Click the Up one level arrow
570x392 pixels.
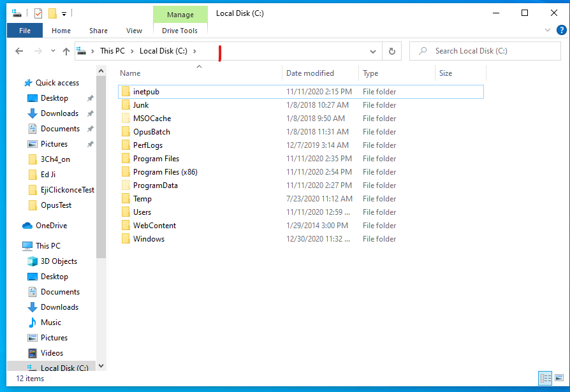tap(66, 52)
